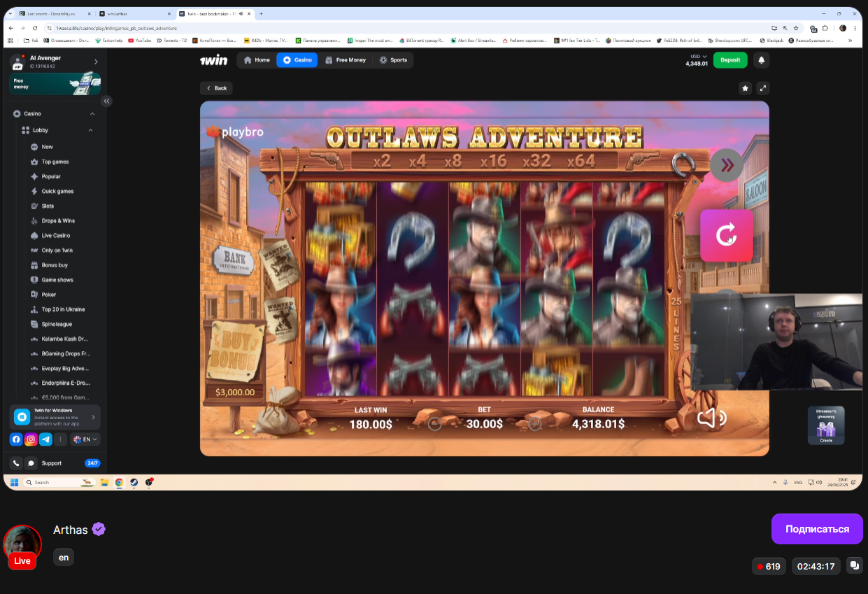Mute the game sound speaker icon
The image size is (868, 594).
coord(711,418)
